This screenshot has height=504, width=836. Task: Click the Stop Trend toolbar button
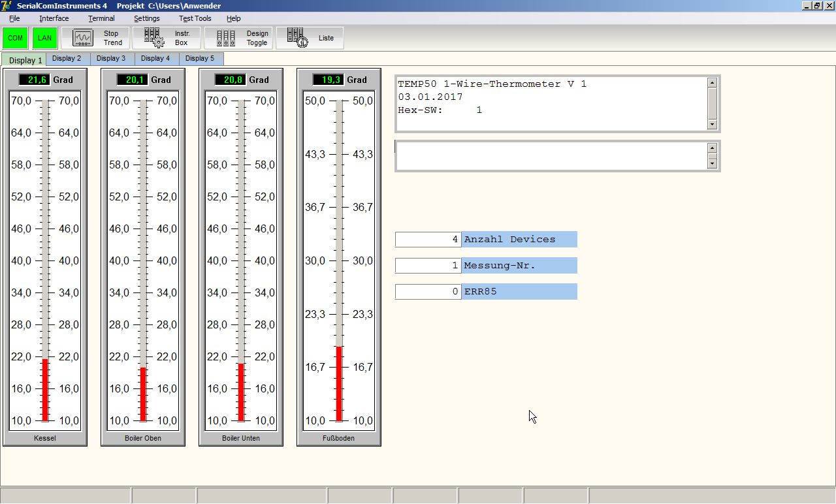[95, 38]
